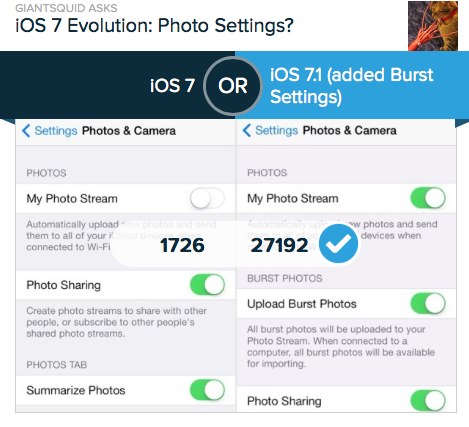Click the GIANTSQUID ASKS author label
This screenshot has width=469, height=427.
pyautogui.click(x=66, y=8)
